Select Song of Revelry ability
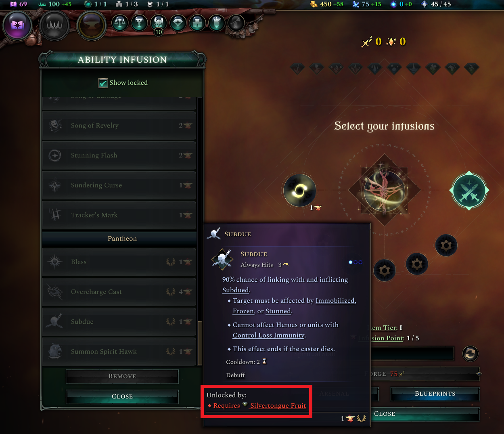 pyautogui.click(x=119, y=126)
